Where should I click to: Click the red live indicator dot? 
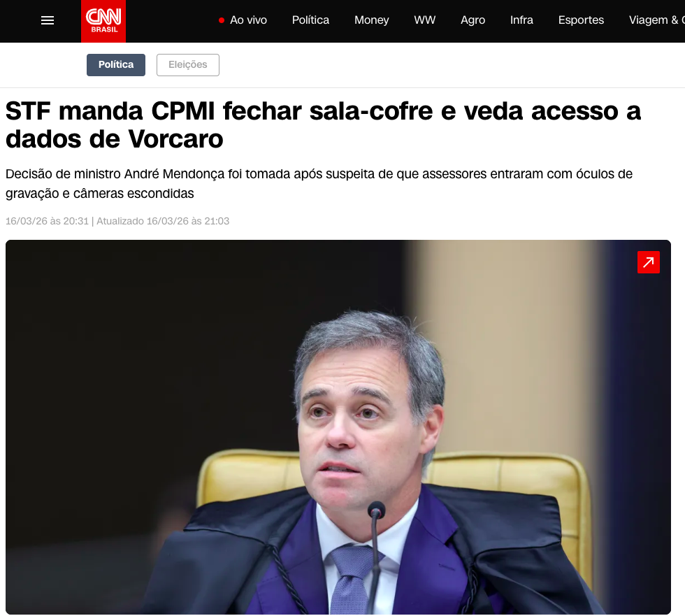[x=222, y=20]
